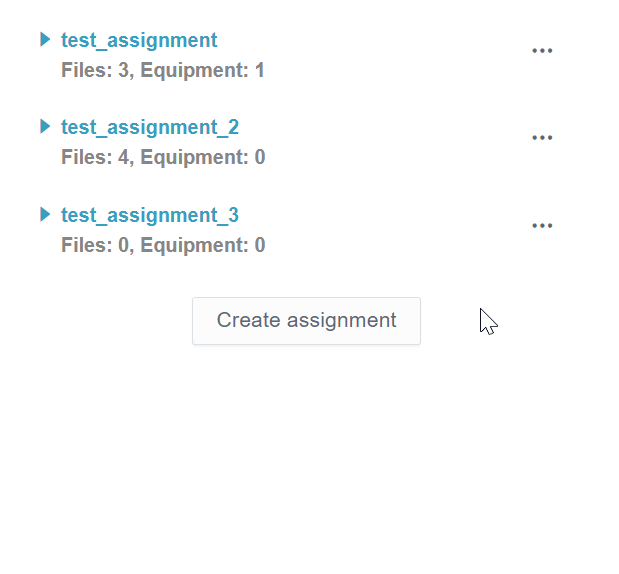Click the "Files: 3" text
Viewport: 619px width, 574px height.
[x=94, y=71]
